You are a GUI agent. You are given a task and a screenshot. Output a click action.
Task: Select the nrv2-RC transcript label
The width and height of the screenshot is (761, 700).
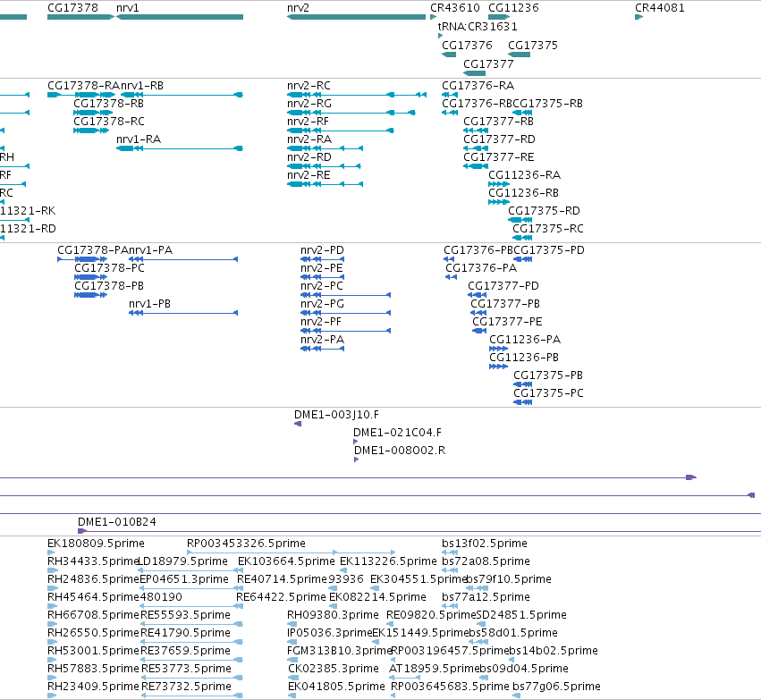pyautogui.click(x=309, y=86)
